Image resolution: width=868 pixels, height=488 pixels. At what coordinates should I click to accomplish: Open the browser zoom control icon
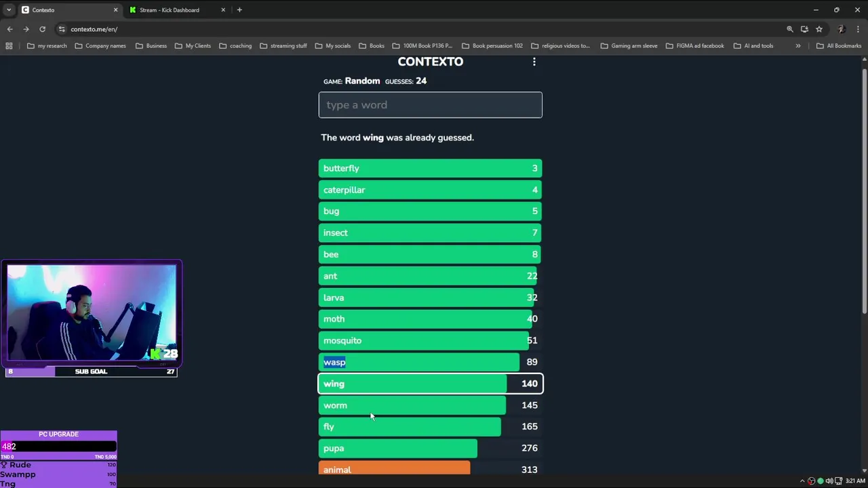pos(789,29)
